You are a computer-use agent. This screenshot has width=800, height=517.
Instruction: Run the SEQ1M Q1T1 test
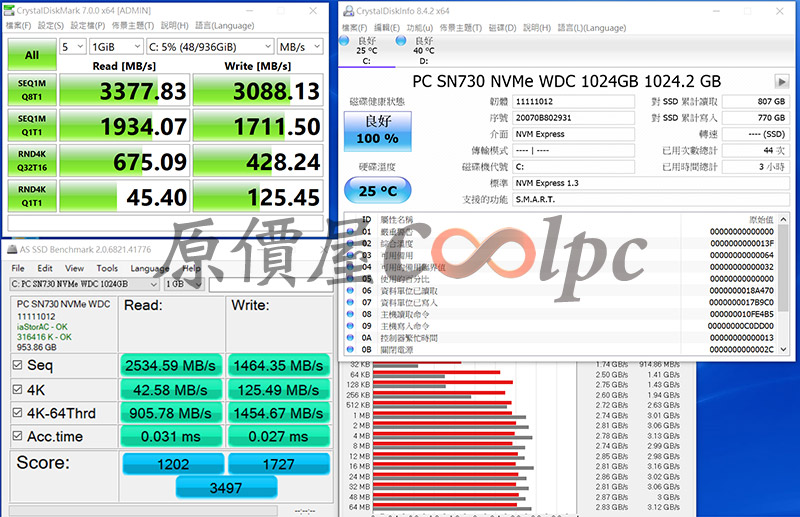32,125
